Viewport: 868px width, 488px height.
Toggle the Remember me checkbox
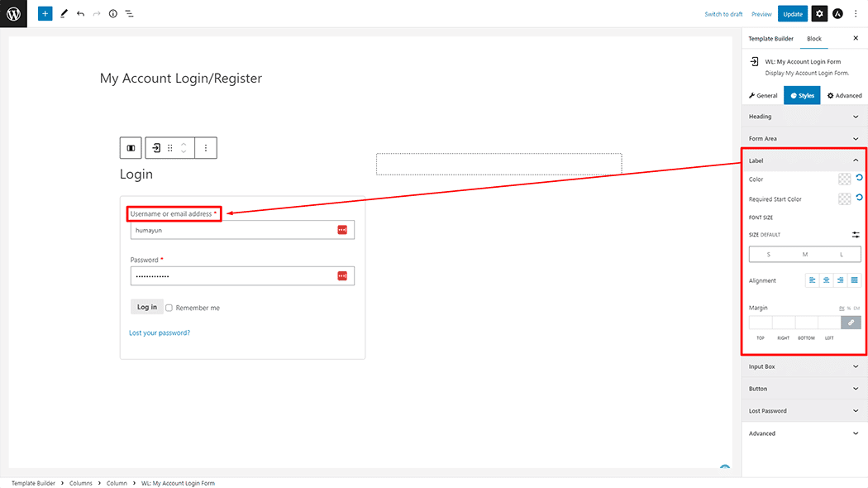tap(169, 307)
